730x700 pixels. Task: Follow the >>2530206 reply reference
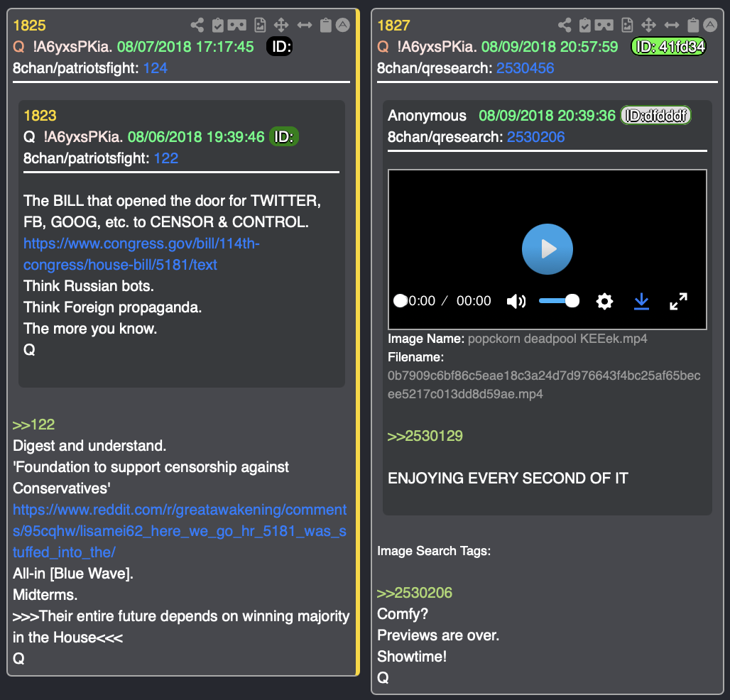click(414, 593)
